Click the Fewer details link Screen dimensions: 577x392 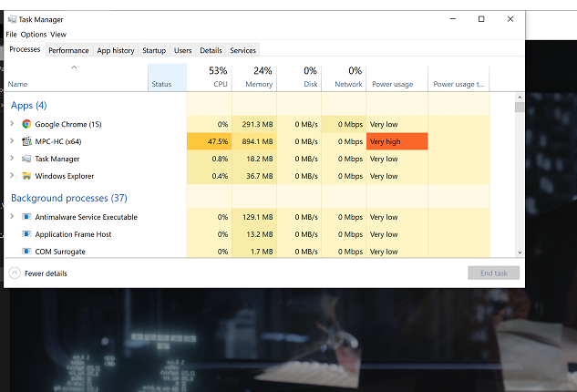(x=46, y=273)
